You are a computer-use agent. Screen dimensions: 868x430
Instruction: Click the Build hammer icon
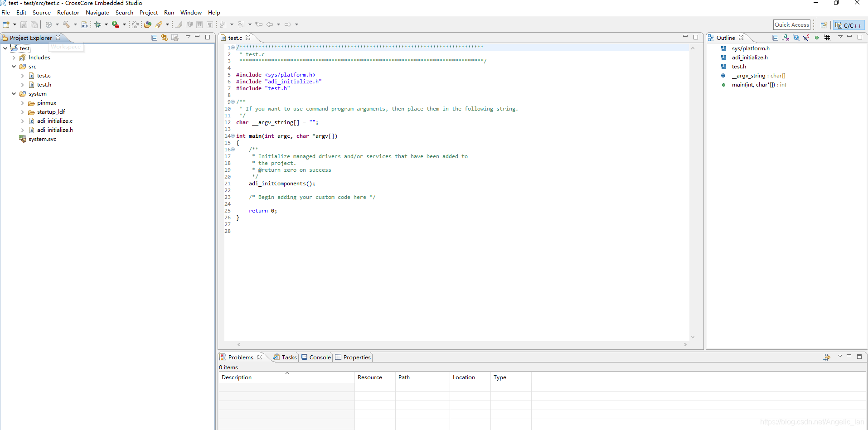coord(67,24)
